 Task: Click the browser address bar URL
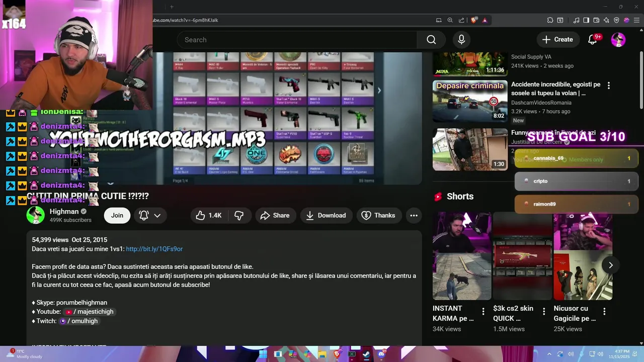(185, 20)
